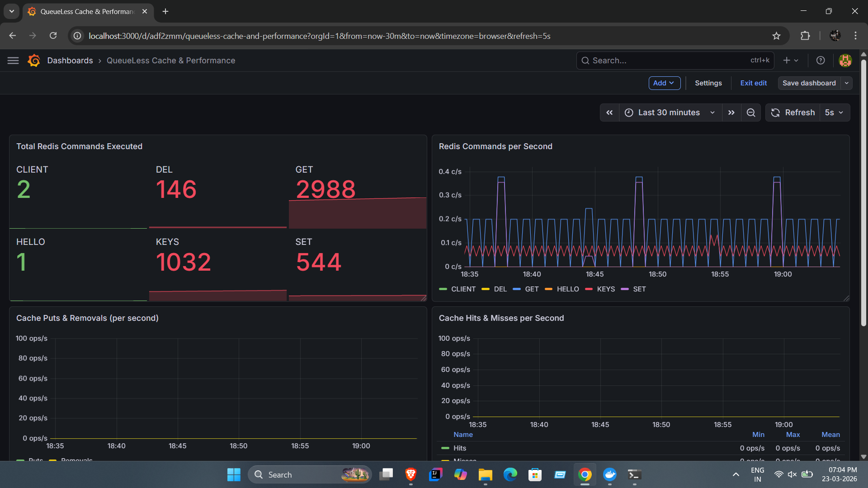Open a new browser tab
The width and height of the screenshot is (868, 488).
tap(165, 11)
